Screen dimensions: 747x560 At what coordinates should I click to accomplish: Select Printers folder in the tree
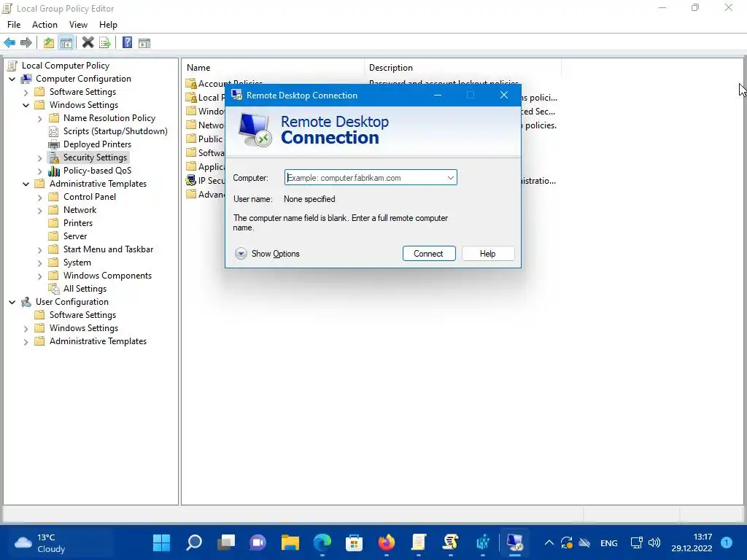77,223
